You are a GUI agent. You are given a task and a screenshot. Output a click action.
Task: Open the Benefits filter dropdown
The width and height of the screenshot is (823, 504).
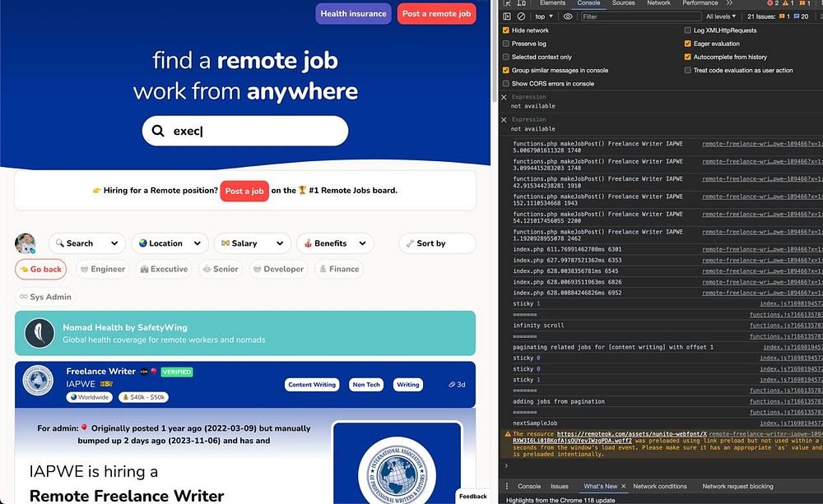point(336,243)
